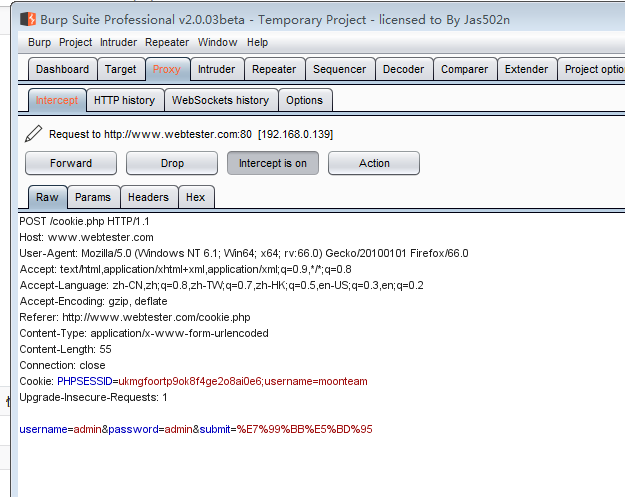This screenshot has width=625, height=497.
Task: Switch to the Target tab
Action: point(120,69)
